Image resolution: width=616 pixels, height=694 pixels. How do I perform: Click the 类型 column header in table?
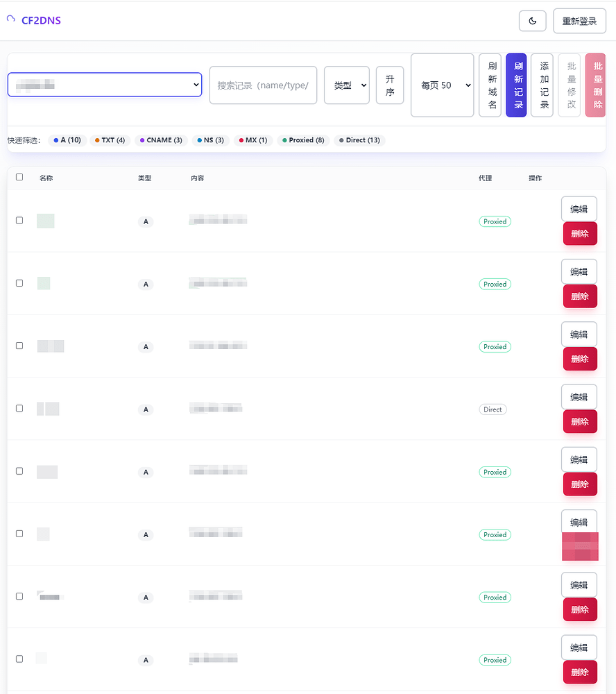pyautogui.click(x=145, y=178)
